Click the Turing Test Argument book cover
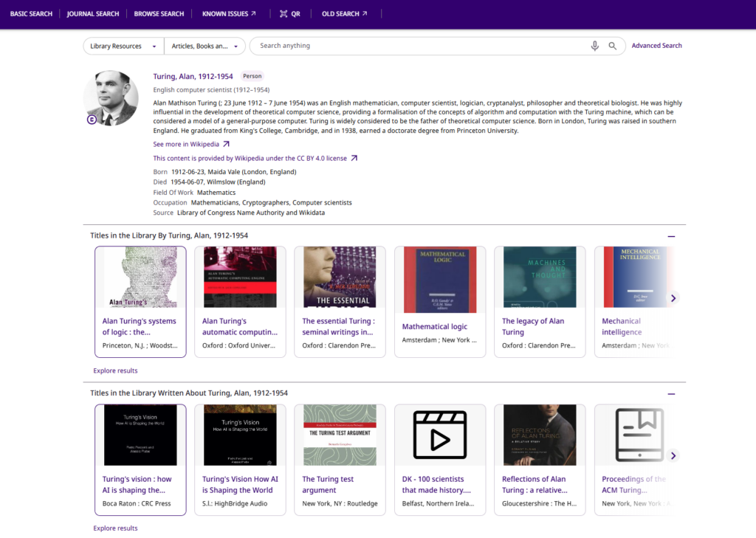 [x=340, y=435]
